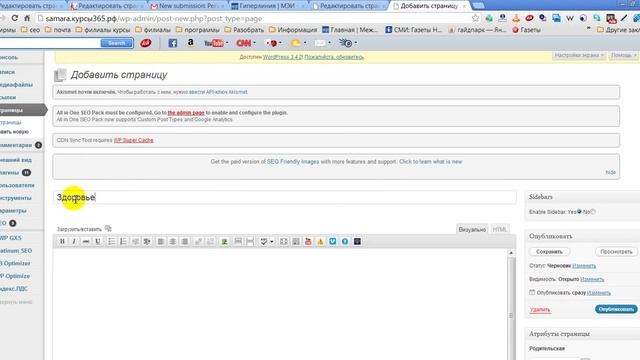Viewport: 640px width, 360px height.
Task: Click the Vimeo V toolbar icon
Action: click(x=333, y=241)
